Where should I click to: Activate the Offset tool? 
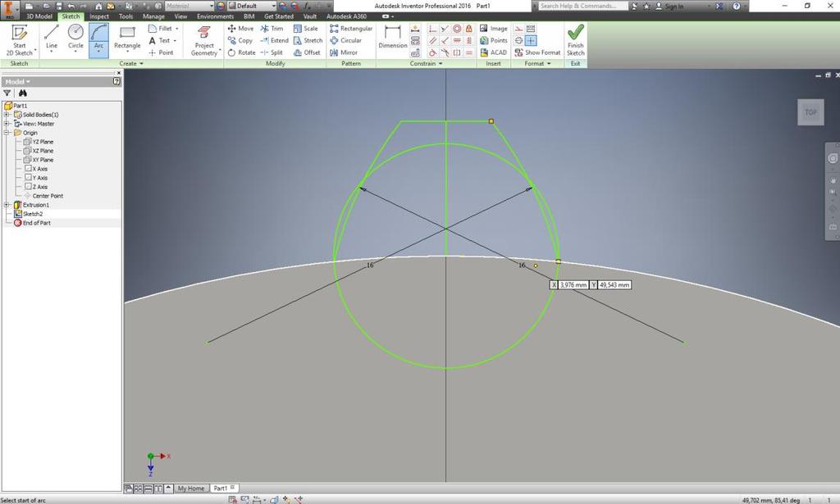tap(307, 52)
